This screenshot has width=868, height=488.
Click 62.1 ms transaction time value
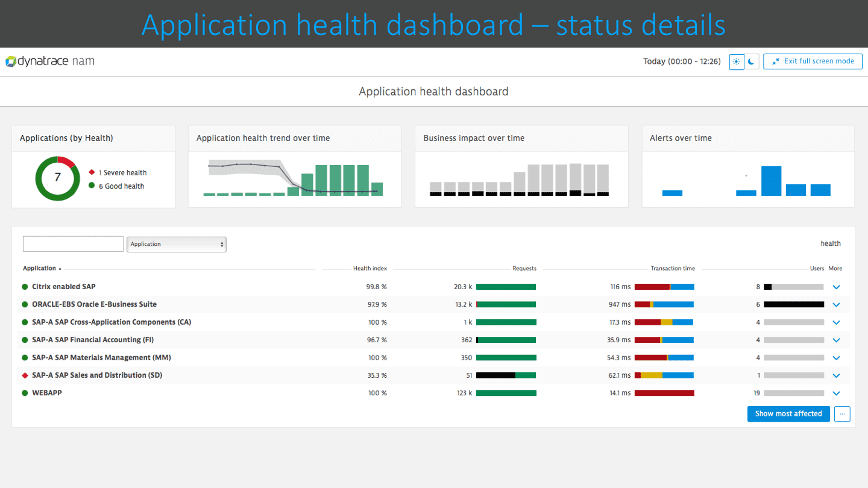pos(619,375)
